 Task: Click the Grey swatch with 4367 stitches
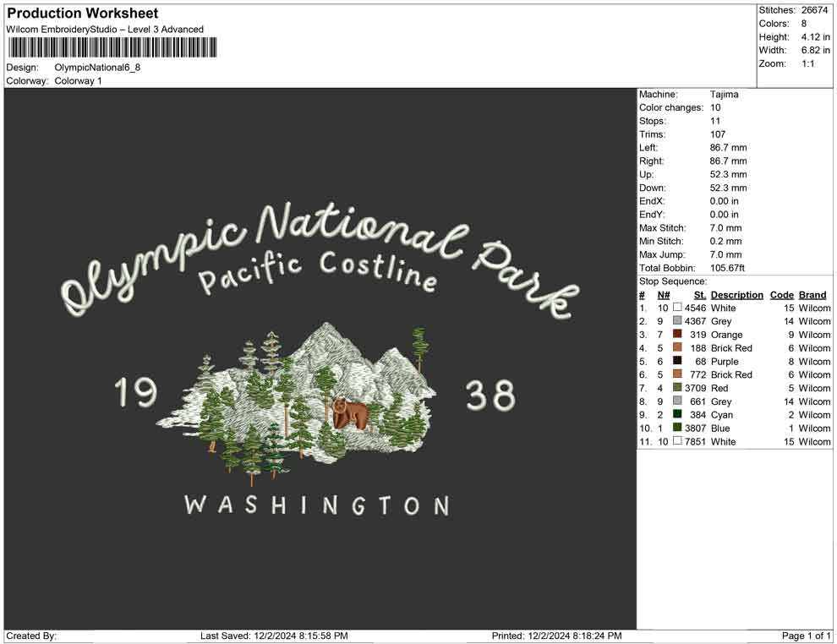(677, 320)
